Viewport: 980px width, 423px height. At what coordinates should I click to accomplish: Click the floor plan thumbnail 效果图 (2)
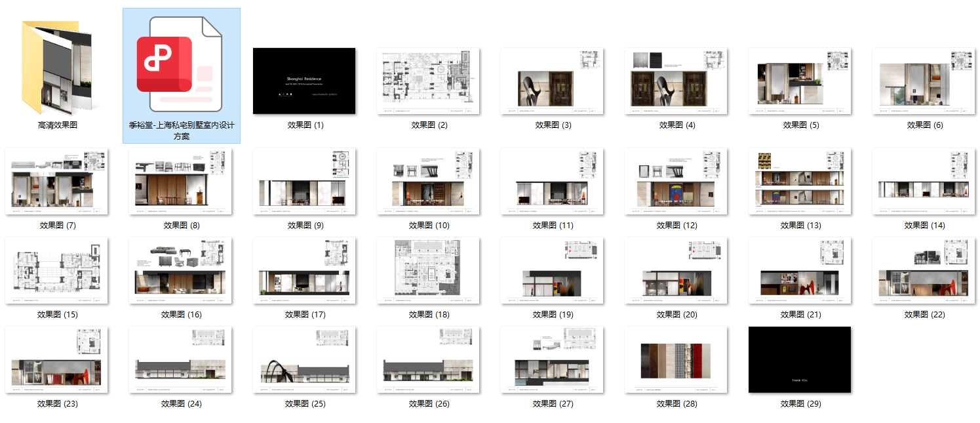[428, 81]
